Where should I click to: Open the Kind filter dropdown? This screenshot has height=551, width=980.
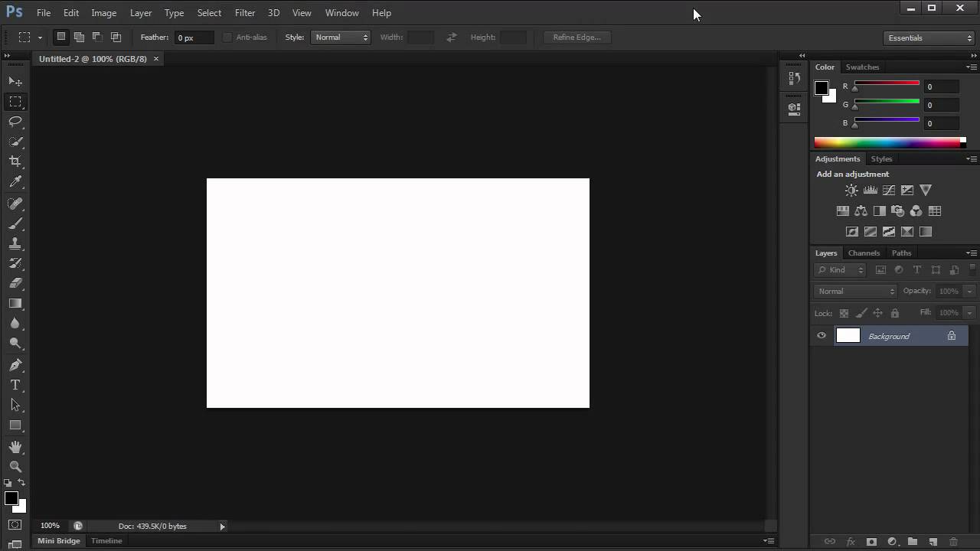pos(840,269)
